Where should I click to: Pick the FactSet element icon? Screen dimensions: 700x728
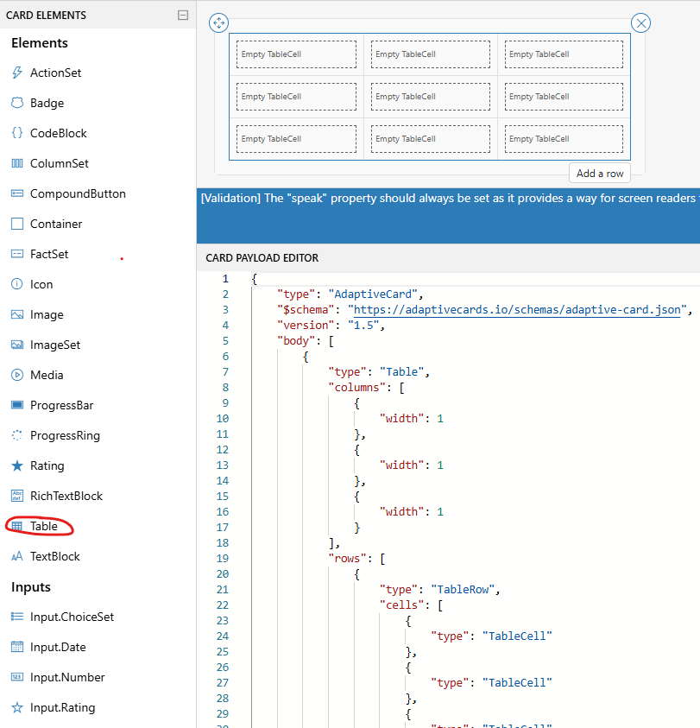tap(17, 254)
